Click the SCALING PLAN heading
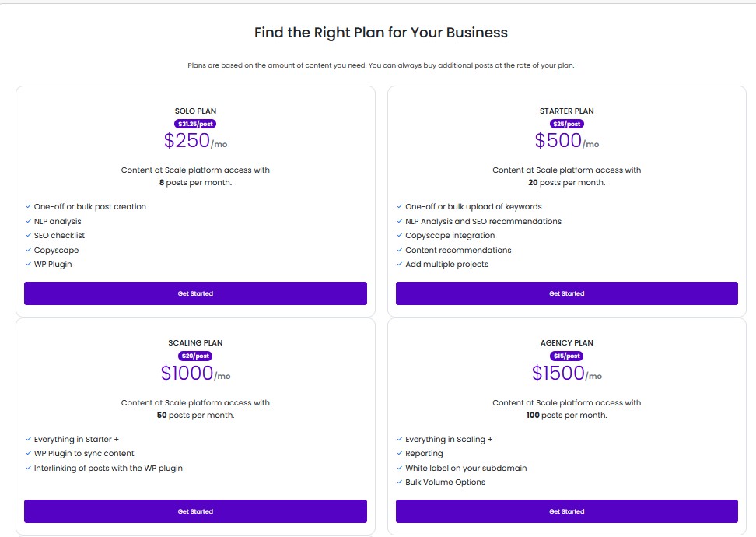Viewport: 756px width, 537px height. [x=195, y=343]
